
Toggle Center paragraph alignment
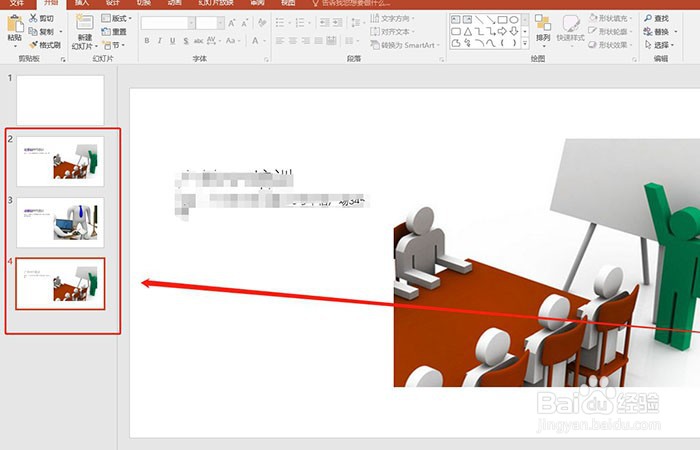point(293,41)
